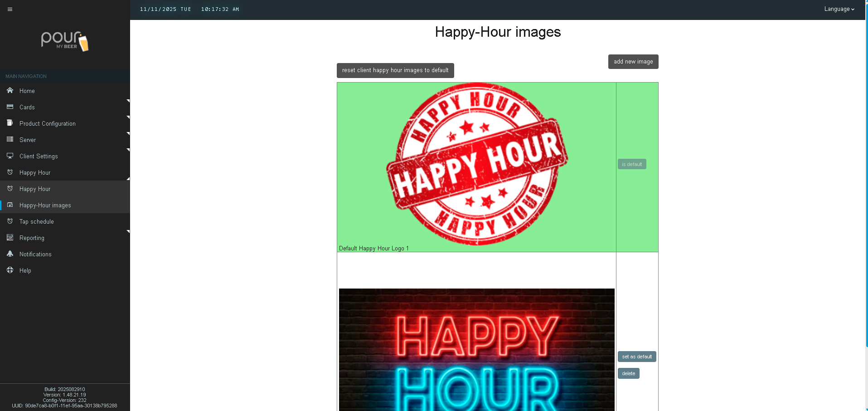This screenshot has width=868, height=411.
Task: Click the Default Happy Hour Logo thumbnail
Action: click(x=476, y=164)
